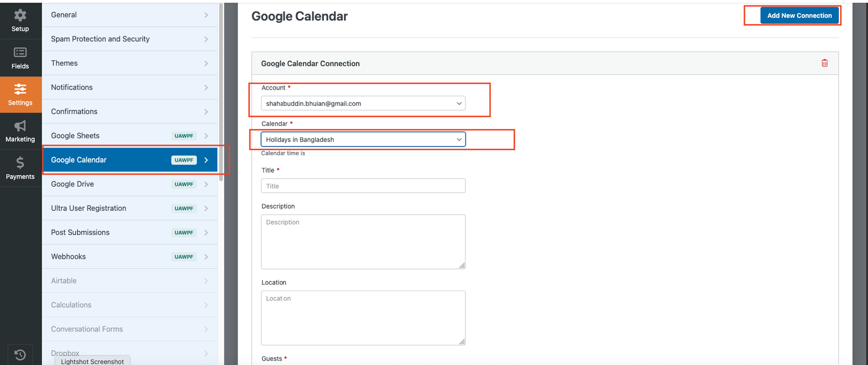Select the Webhooks settings item
This screenshot has height=365, width=868.
point(130,257)
